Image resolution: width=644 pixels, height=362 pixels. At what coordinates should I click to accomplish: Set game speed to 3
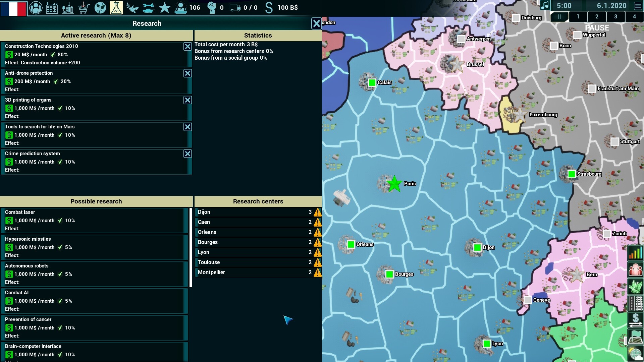coord(615,16)
